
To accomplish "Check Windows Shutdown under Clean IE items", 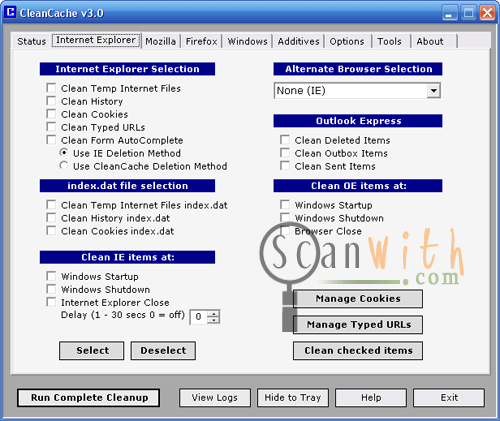I will (x=51, y=289).
